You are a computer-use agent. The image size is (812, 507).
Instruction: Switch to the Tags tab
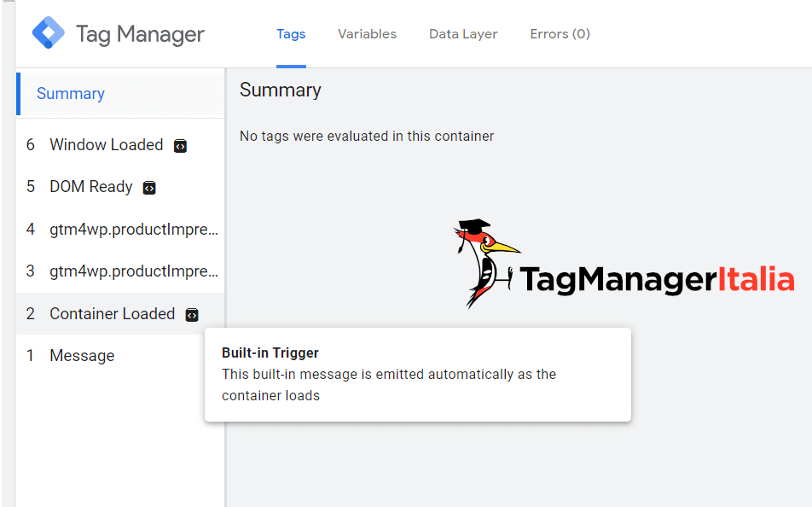[291, 34]
